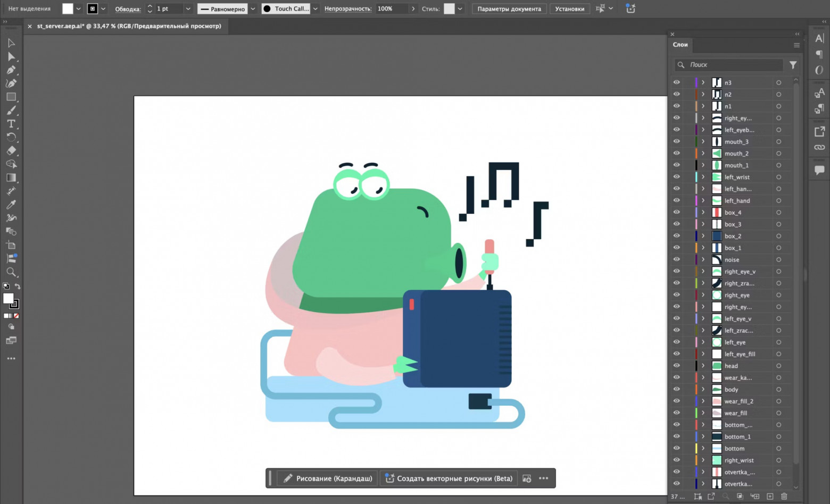Open the Слои panel options menu
Screen dimensions: 830x504
click(x=796, y=45)
